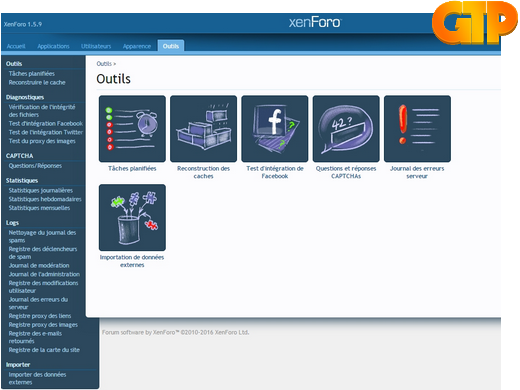Open Registre proxy des images

pos(43,324)
